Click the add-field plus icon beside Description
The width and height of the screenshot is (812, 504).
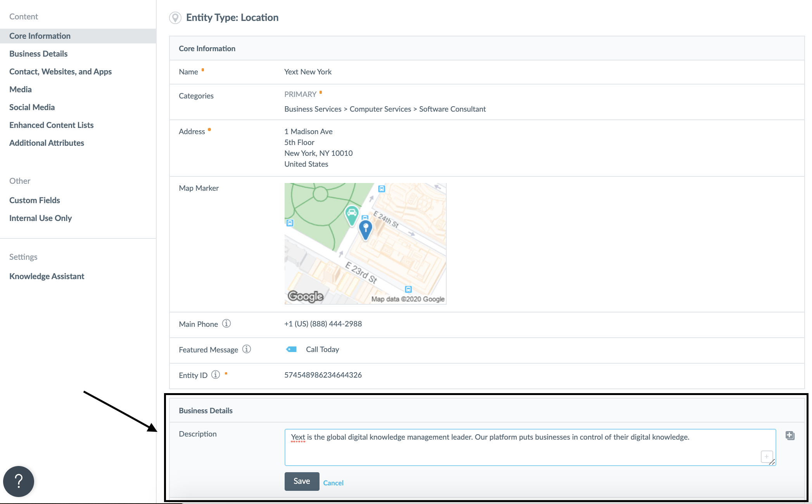click(790, 435)
